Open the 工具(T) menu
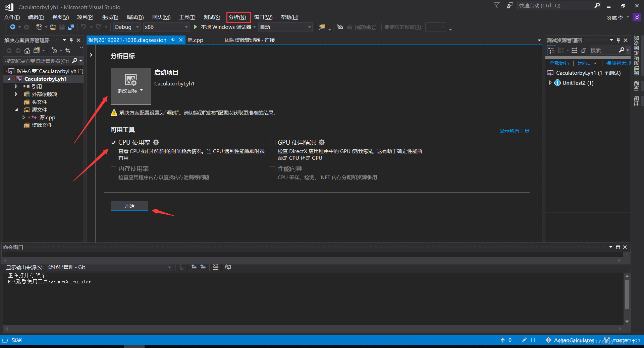Viewport: 644px width, 348px height. (x=187, y=17)
